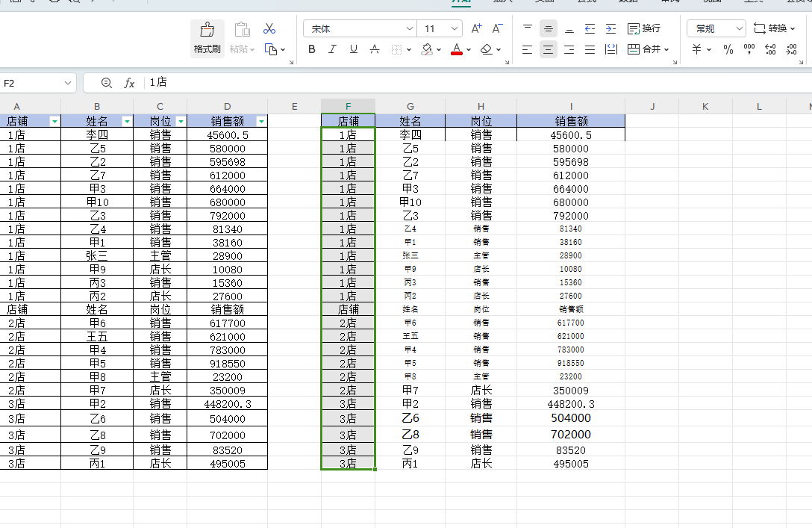Increase indent
Screen dimensions: 812x528
(x=611, y=28)
